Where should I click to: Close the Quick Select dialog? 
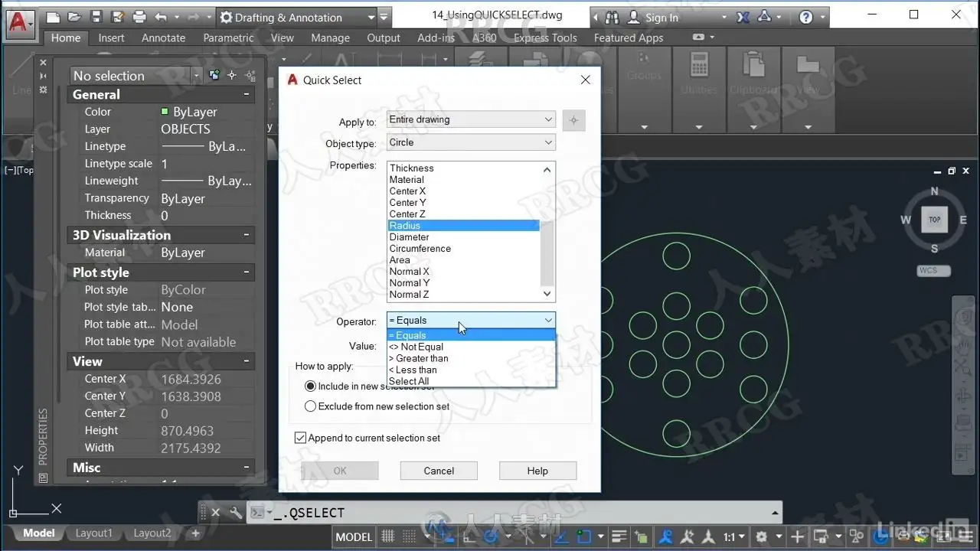pyautogui.click(x=586, y=80)
